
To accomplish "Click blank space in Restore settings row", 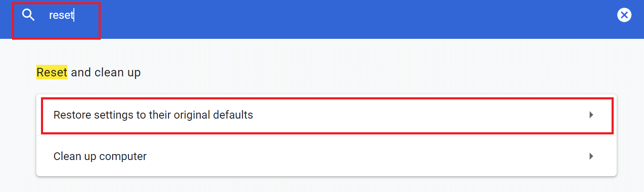I will pos(405,115).
